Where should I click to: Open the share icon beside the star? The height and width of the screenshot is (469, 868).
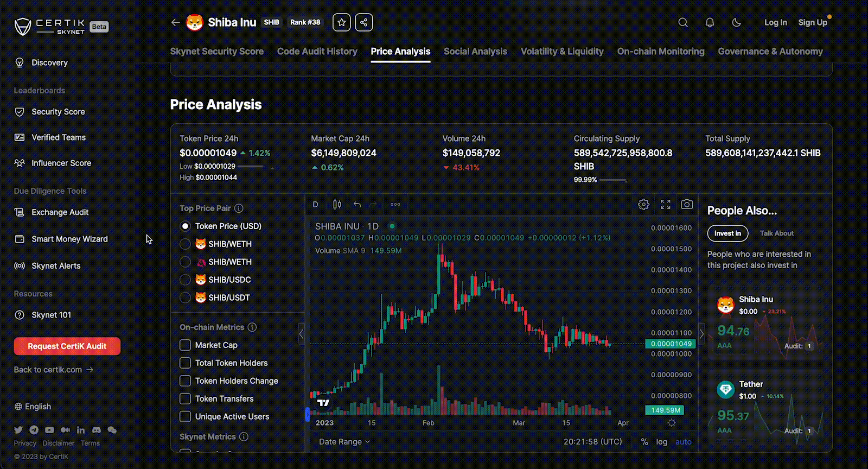click(x=364, y=22)
